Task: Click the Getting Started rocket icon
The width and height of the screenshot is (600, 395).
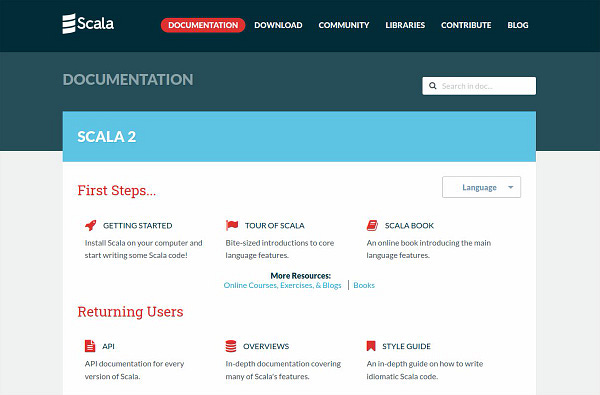Action: coord(91,225)
